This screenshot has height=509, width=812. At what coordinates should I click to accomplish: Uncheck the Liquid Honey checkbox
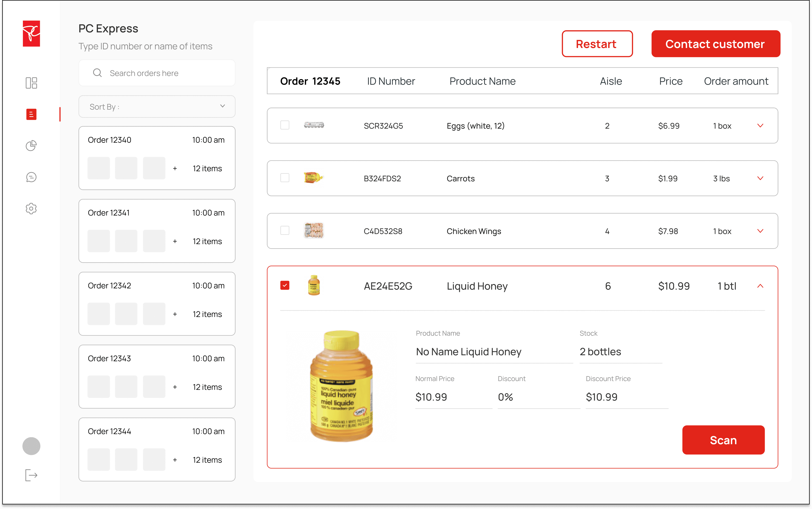[x=285, y=285]
